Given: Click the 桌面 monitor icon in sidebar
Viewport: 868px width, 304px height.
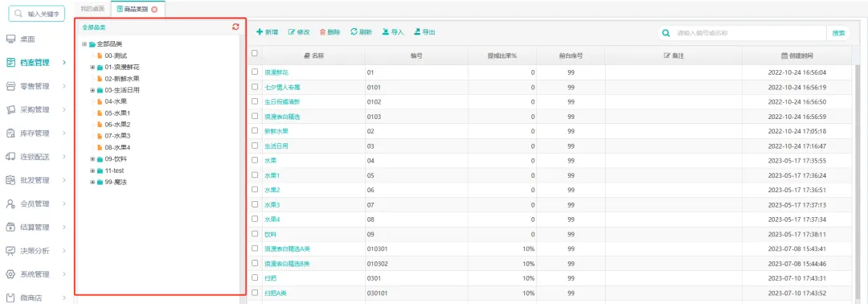Looking at the screenshot, I should click(10, 39).
